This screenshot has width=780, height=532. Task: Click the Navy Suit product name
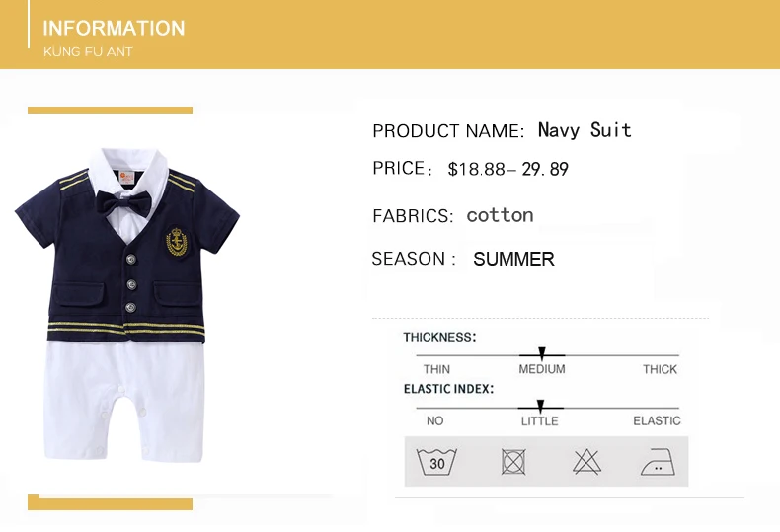coord(585,130)
